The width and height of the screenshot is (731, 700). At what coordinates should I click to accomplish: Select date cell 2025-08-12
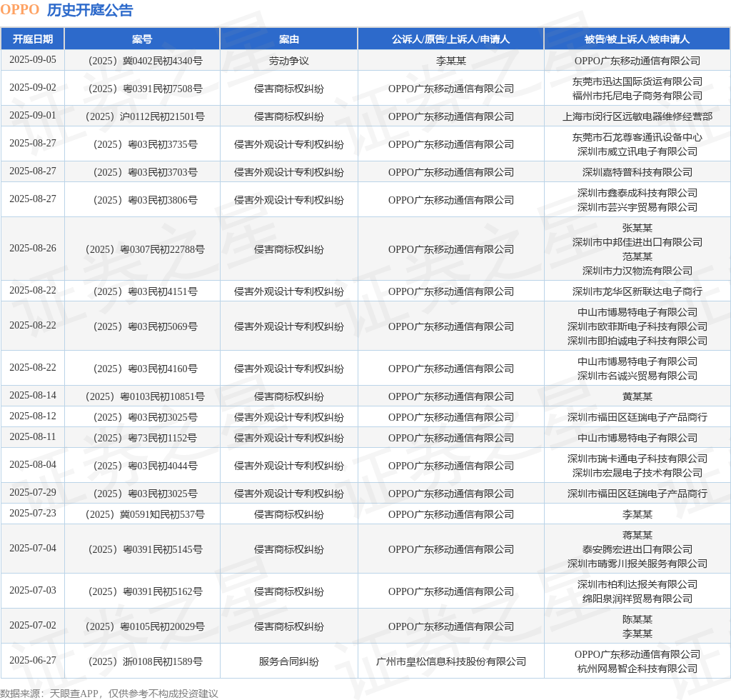(x=33, y=416)
